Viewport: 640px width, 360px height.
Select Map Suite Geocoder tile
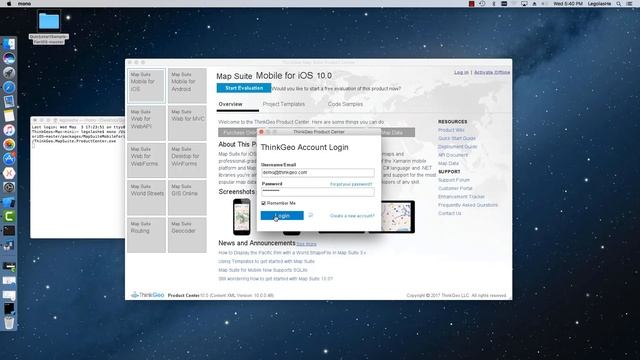tap(187, 235)
